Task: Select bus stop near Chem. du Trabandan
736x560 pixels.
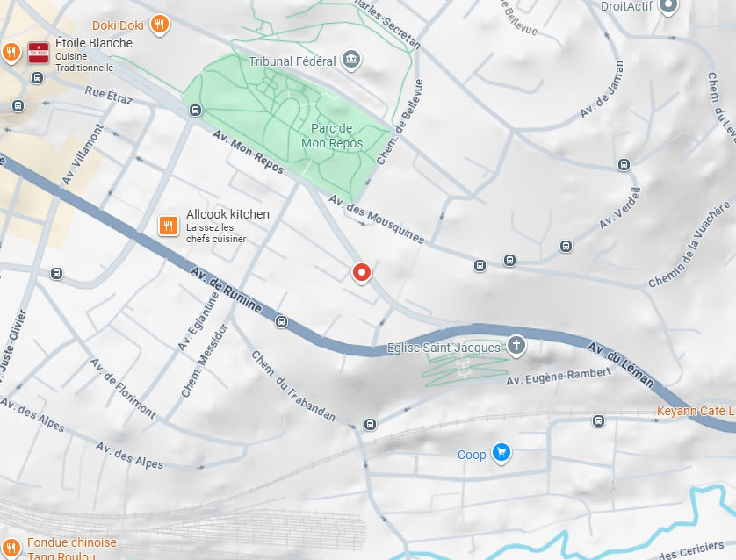Action: [x=370, y=425]
